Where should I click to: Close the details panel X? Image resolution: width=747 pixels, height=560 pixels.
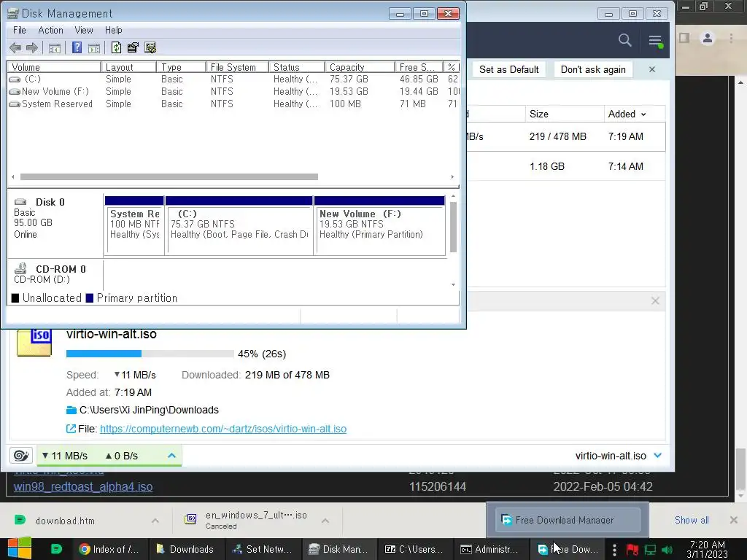coord(655,300)
